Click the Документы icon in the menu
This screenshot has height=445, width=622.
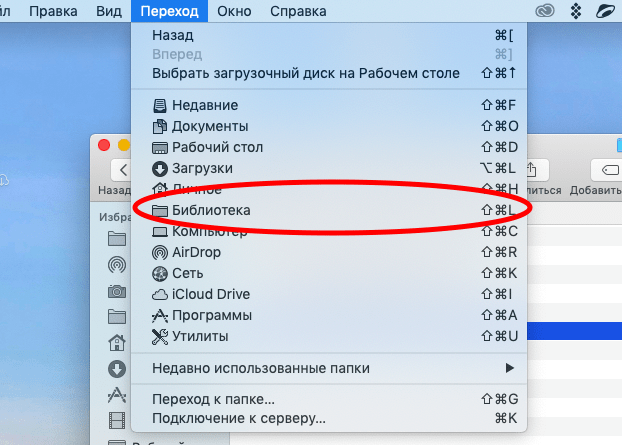(160, 127)
